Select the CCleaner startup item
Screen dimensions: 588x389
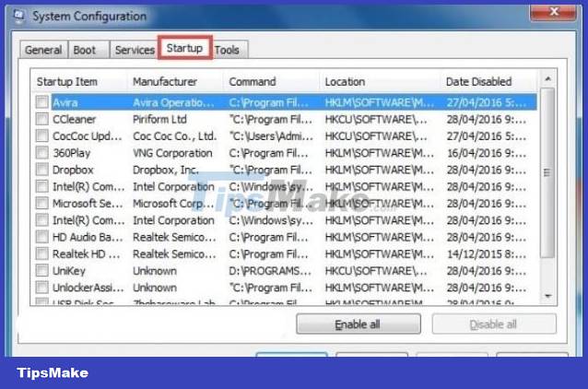[x=75, y=119]
